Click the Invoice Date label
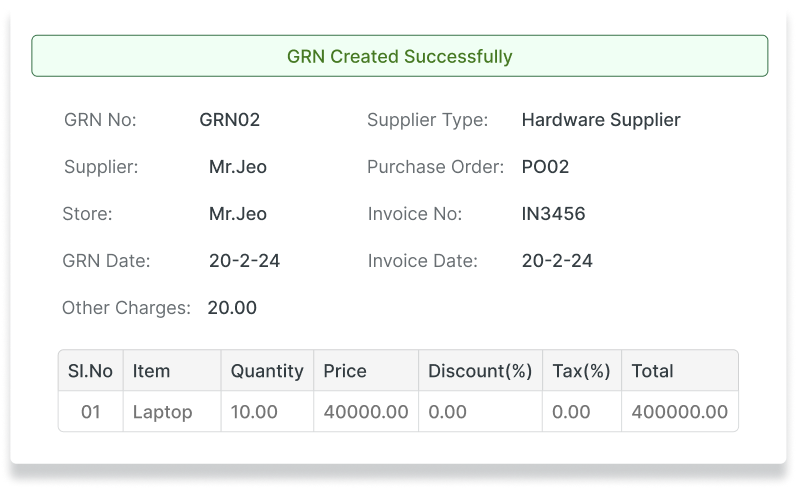797x489 pixels. [x=423, y=261]
